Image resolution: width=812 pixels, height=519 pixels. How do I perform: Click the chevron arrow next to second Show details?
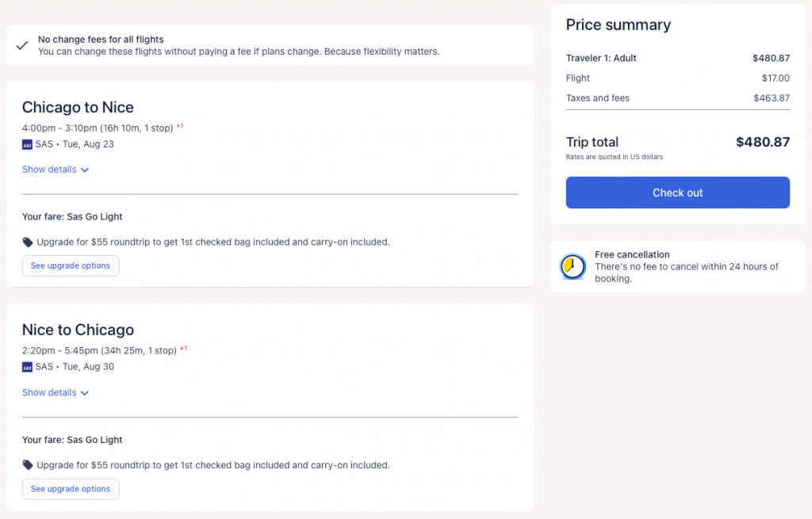click(x=85, y=394)
